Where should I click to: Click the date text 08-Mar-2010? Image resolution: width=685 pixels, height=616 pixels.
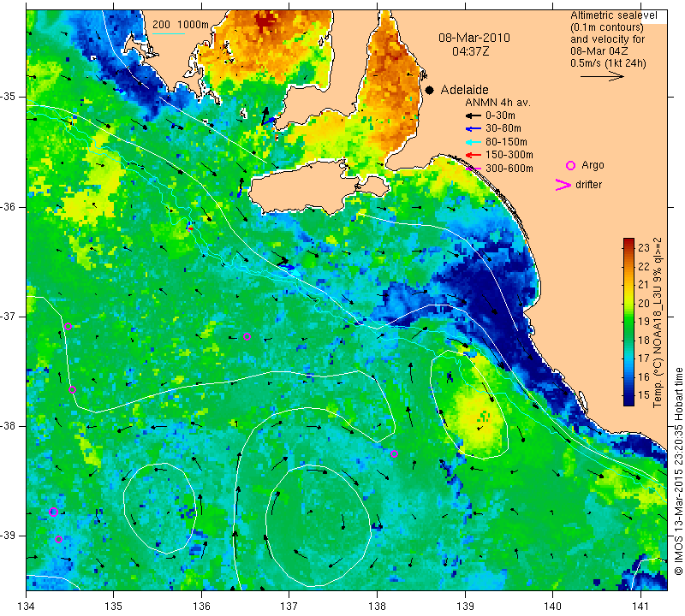pyautogui.click(x=474, y=38)
